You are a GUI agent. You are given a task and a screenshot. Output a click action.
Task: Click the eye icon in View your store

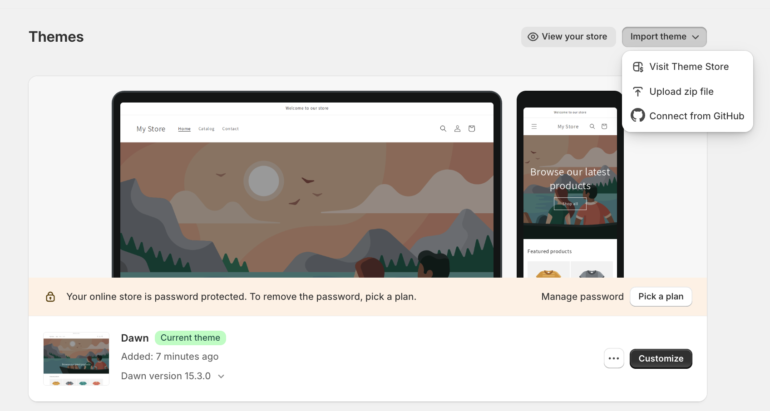[532, 37]
